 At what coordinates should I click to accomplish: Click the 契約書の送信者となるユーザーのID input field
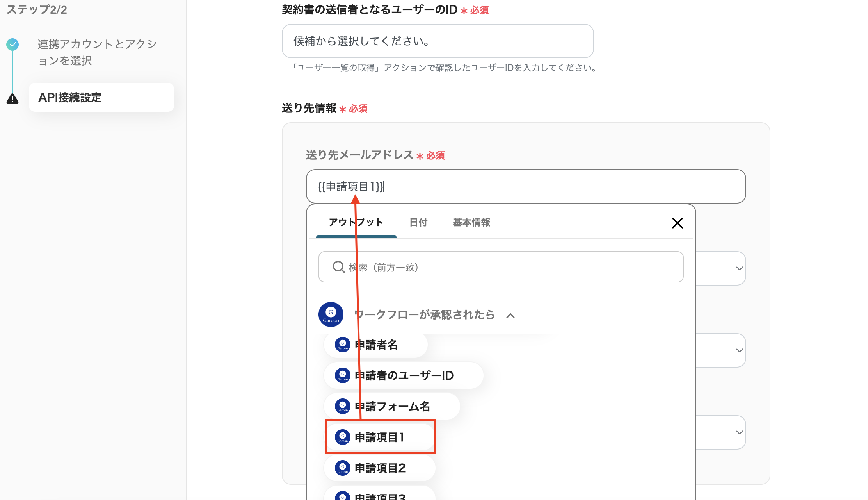437,41
